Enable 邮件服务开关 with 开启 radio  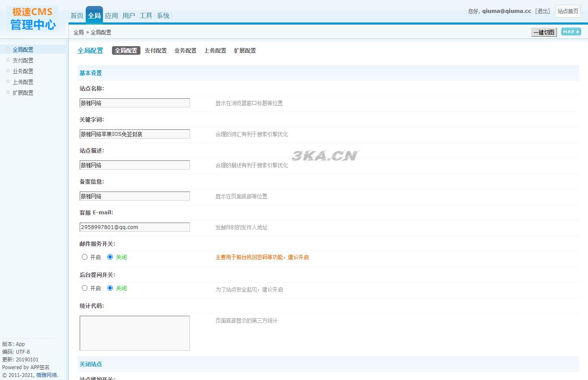coord(84,257)
